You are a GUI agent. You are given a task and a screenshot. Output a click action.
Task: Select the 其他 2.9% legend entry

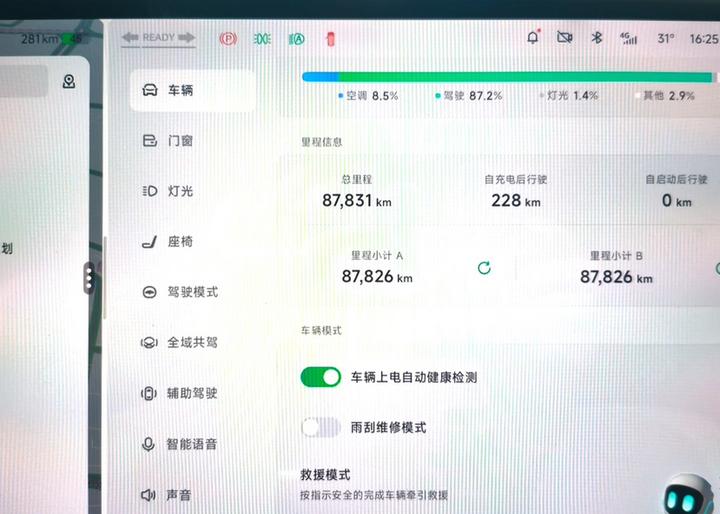665,96
